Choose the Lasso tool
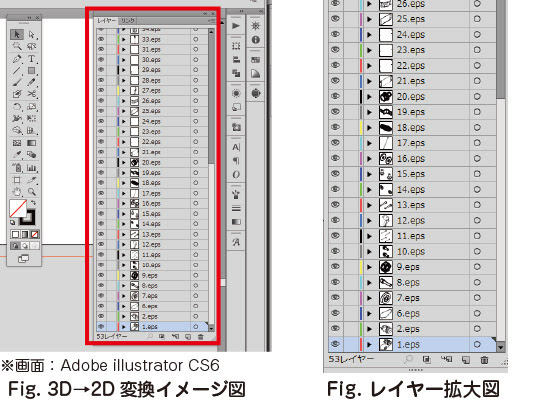Image resolution: width=554 pixels, height=401 pixels. (32, 46)
